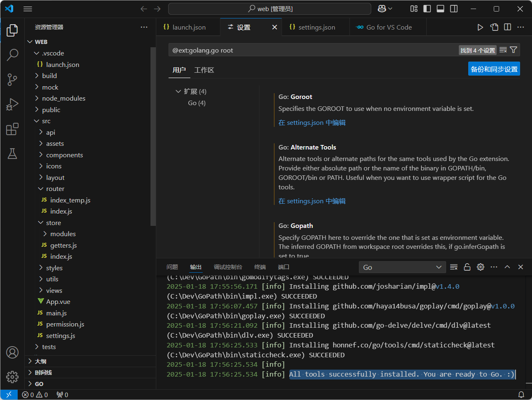Toggle primary side bar visibility
This screenshot has height=400, width=532.
[427, 9]
